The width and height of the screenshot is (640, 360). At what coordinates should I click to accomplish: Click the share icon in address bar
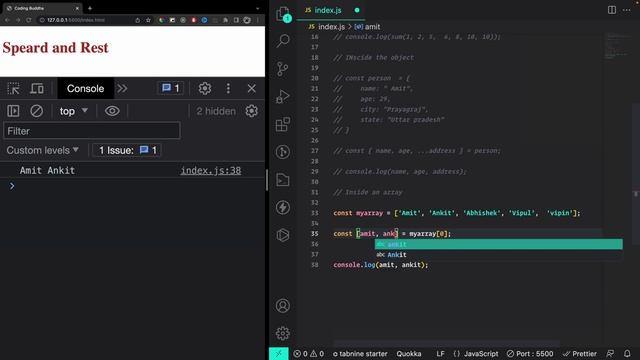coord(138,20)
